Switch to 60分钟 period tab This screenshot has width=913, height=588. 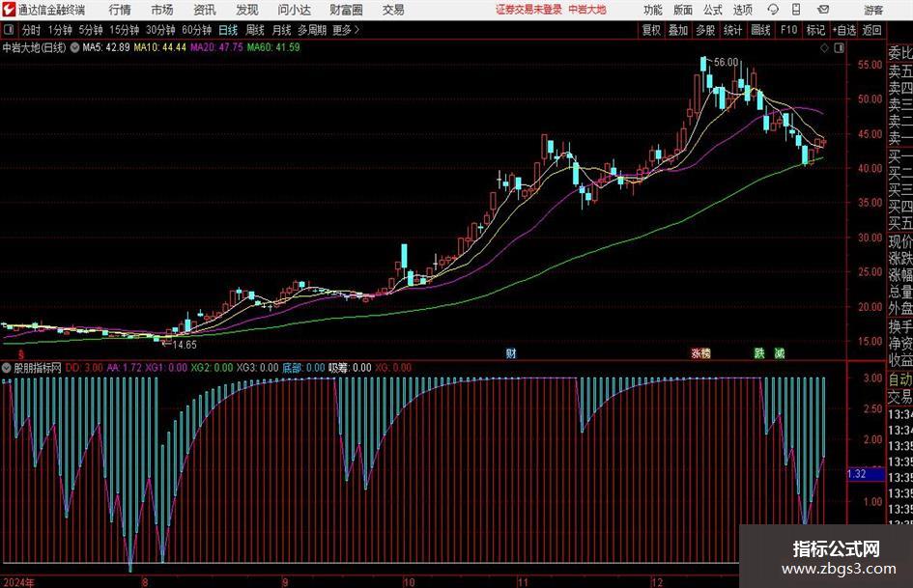pos(197,30)
